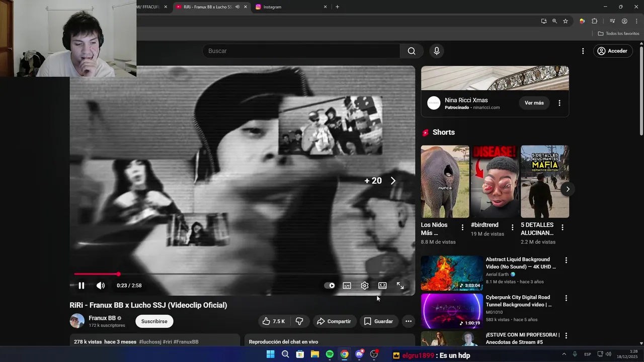
Task: Mute the tab via speaker icon on YouTube tab
Action: (237, 7)
